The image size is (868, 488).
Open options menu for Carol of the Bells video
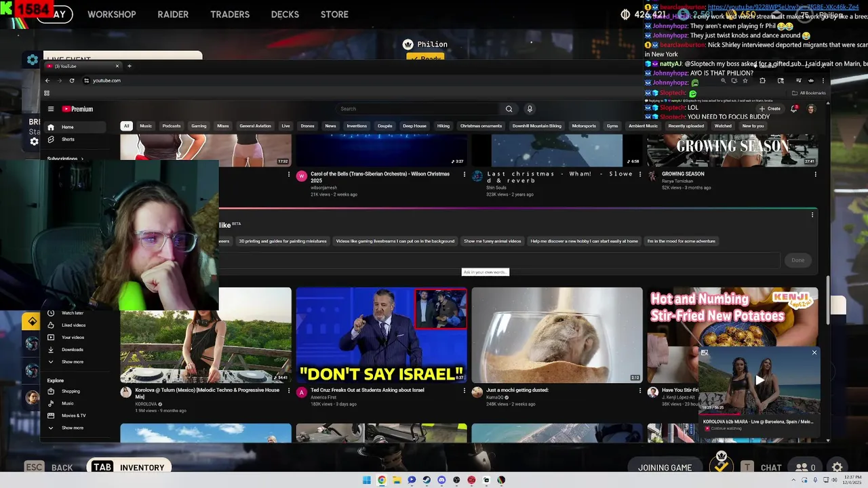click(465, 174)
